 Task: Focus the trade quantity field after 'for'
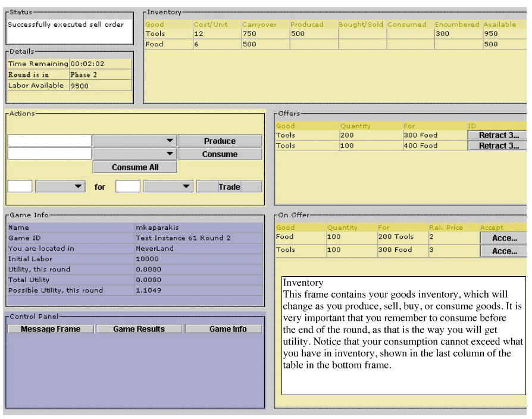click(x=128, y=187)
